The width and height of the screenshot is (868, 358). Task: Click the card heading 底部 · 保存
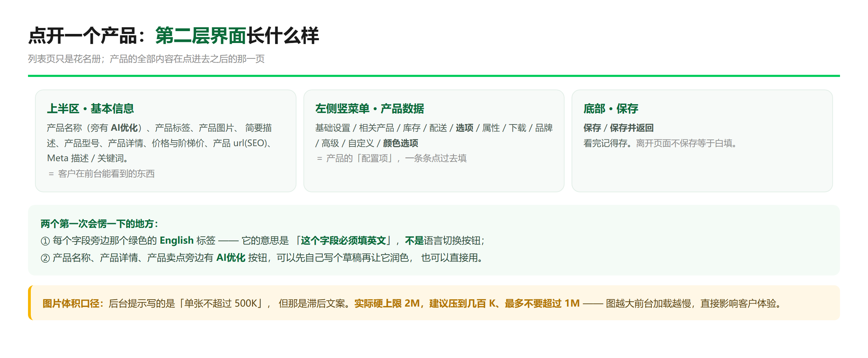(x=611, y=109)
